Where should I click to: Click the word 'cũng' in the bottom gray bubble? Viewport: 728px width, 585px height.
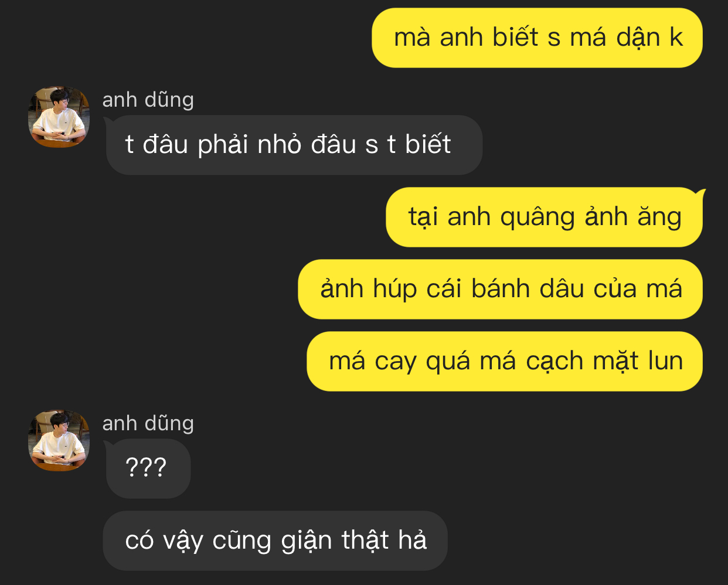(242, 541)
